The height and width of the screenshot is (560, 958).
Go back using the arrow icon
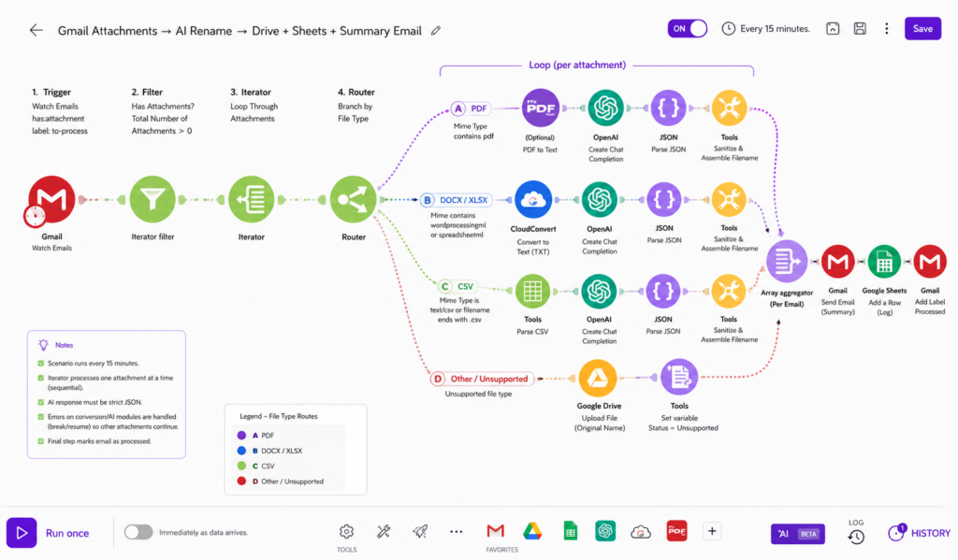click(36, 30)
